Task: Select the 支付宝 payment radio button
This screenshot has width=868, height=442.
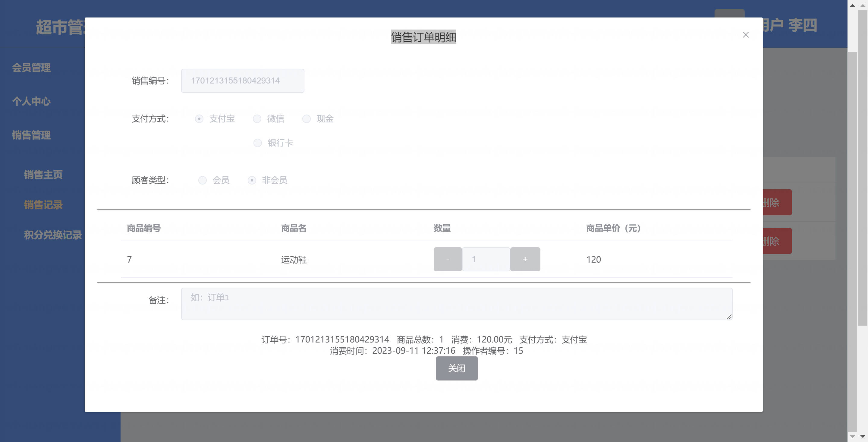Action: point(199,119)
